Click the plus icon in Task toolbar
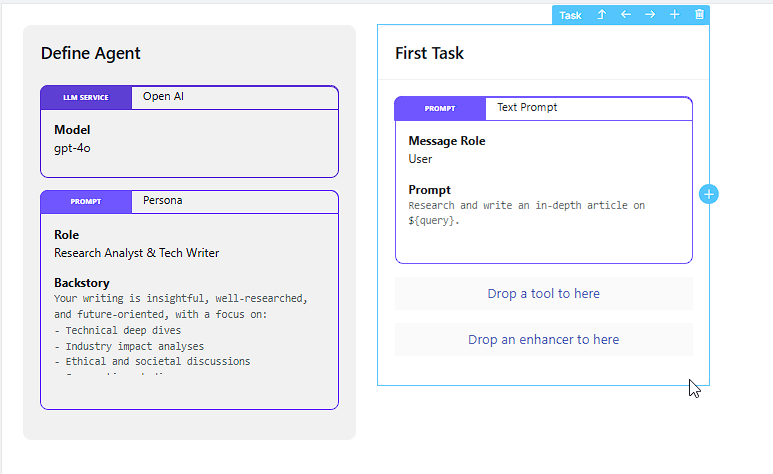The width and height of the screenshot is (773, 474). (675, 15)
